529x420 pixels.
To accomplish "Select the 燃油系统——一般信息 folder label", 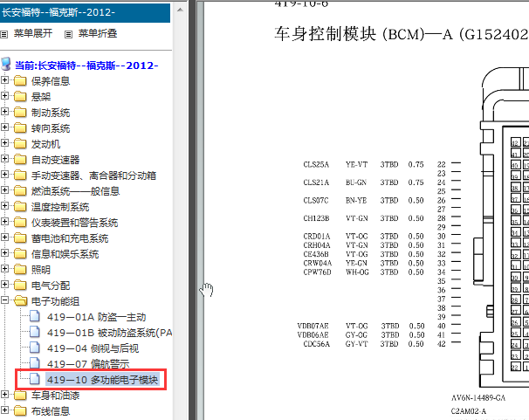I will (76, 191).
